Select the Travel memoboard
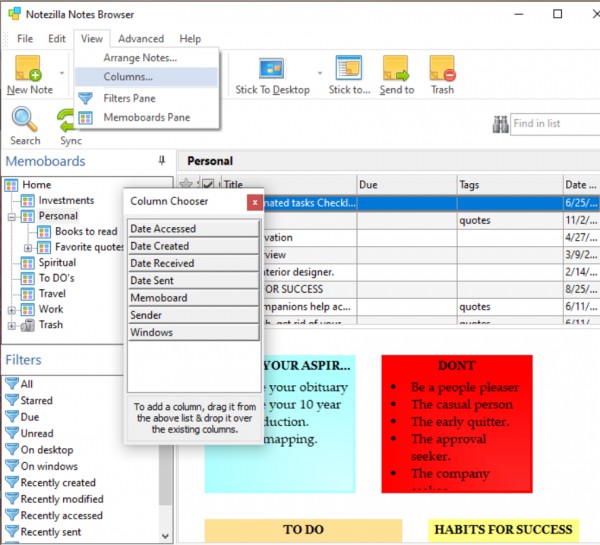Image resolution: width=600 pixels, height=545 pixels. (x=52, y=294)
